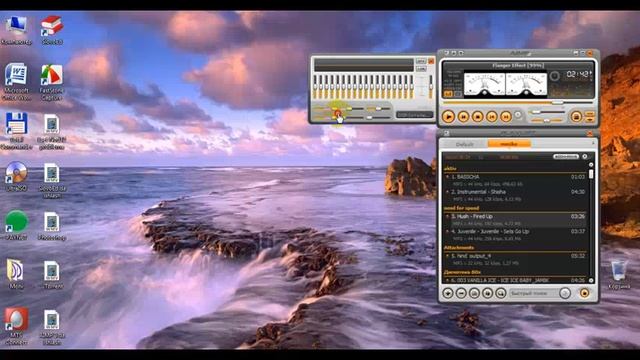Click the fifth playlist toolbar button
Viewport: 640px width, 360px height.
click(x=500, y=293)
